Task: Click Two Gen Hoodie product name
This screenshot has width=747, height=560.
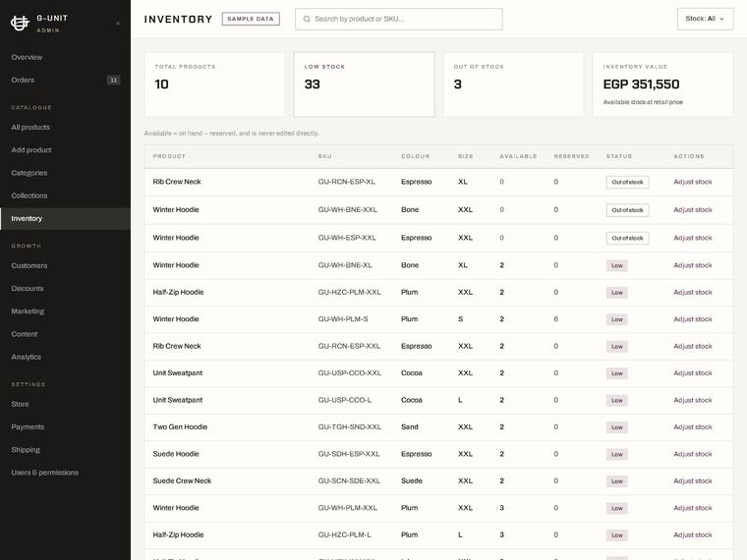Action: pyautogui.click(x=180, y=427)
